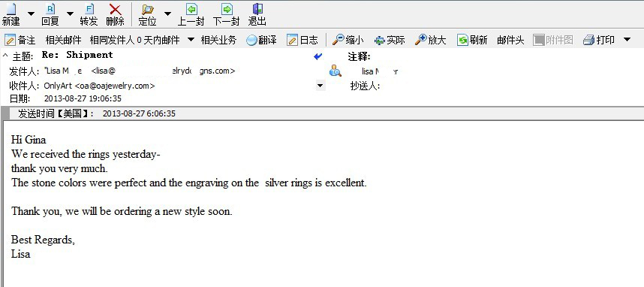Open 相关业务 related business
The width and height of the screenshot is (644, 287).
click(218, 40)
